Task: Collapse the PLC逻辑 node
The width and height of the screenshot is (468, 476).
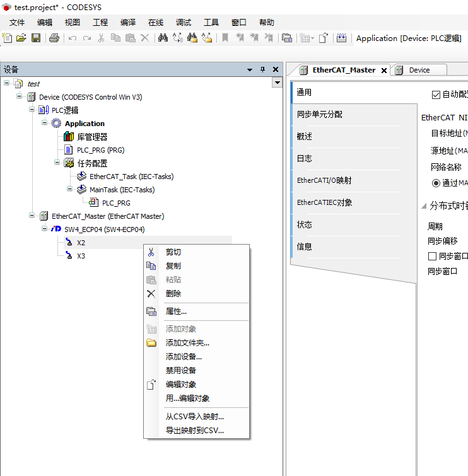Action: click(x=32, y=109)
